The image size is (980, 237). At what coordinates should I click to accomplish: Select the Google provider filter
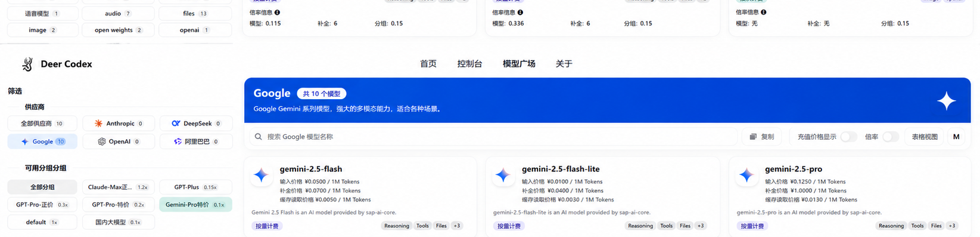(x=42, y=141)
